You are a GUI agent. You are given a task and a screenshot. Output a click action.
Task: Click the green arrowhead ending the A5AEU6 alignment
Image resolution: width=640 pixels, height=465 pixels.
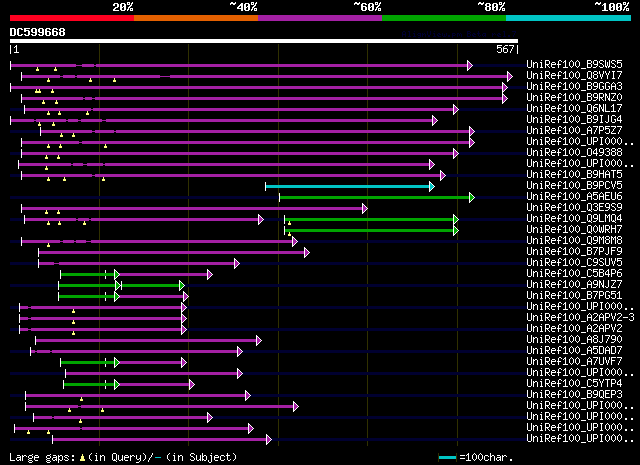472,198
